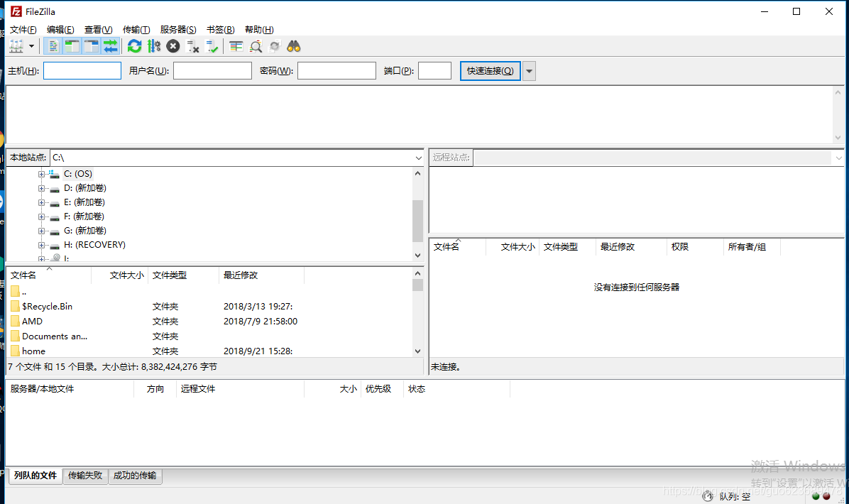This screenshot has height=504, width=849.
Task: Select the AMD folder
Action: tap(32, 322)
